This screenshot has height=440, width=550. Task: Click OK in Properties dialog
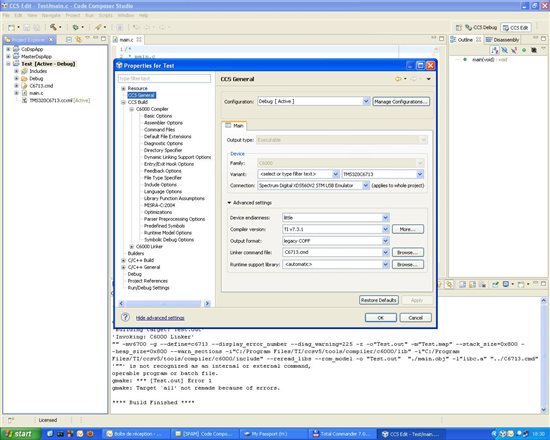tap(381, 318)
